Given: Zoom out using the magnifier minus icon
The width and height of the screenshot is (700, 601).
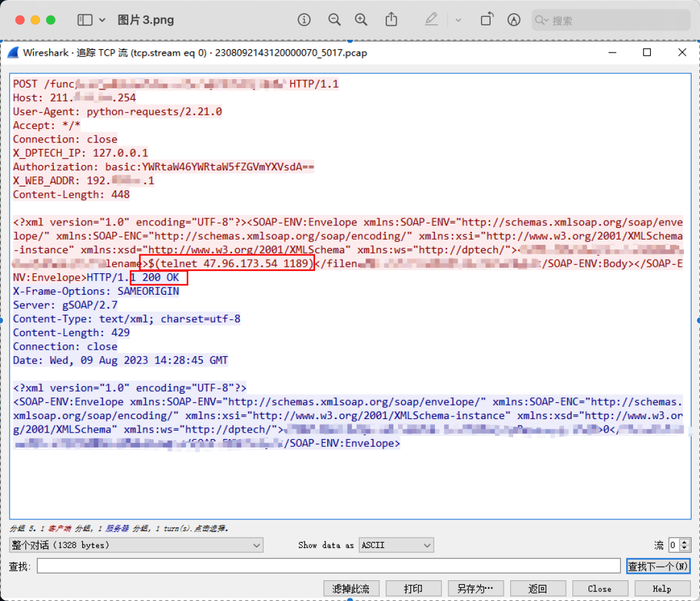Looking at the screenshot, I should click(x=334, y=20).
